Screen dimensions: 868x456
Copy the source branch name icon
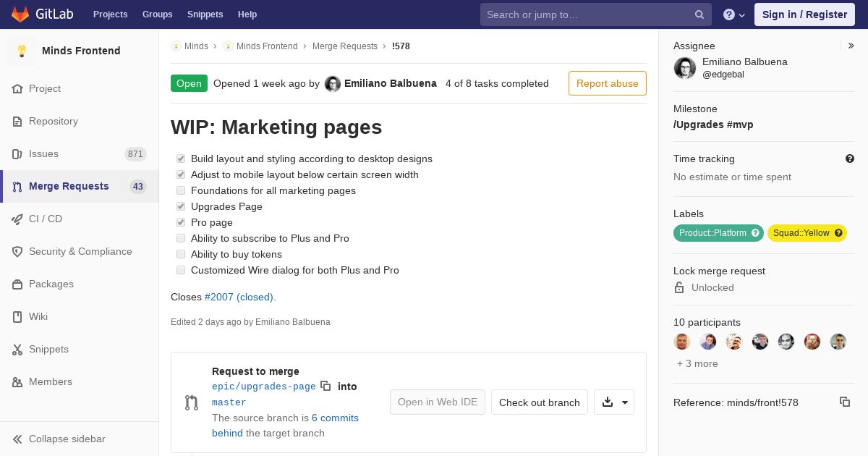click(325, 387)
